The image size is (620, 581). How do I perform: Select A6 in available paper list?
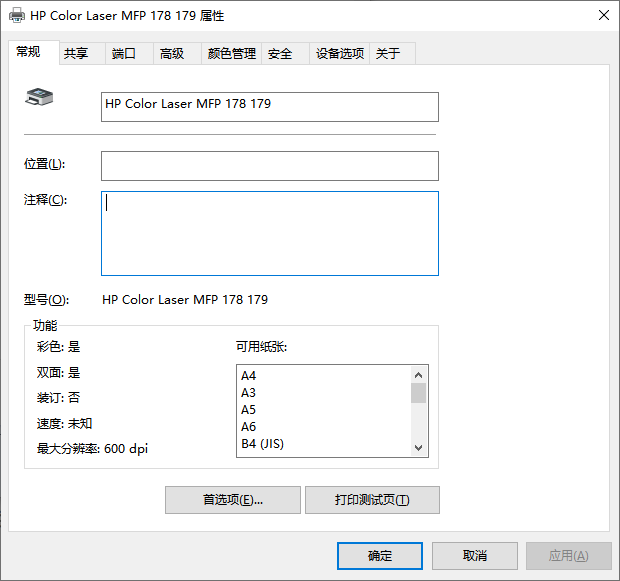tap(324, 426)
